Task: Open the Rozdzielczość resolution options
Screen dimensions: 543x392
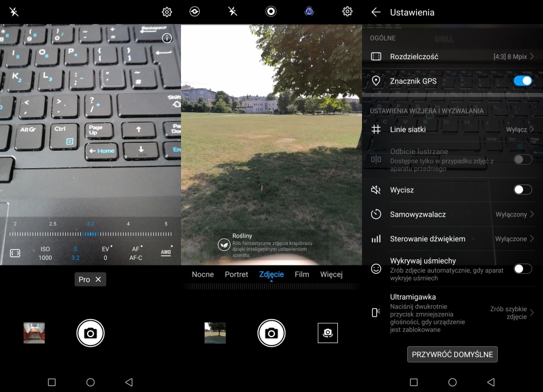Action: [453, 57]
